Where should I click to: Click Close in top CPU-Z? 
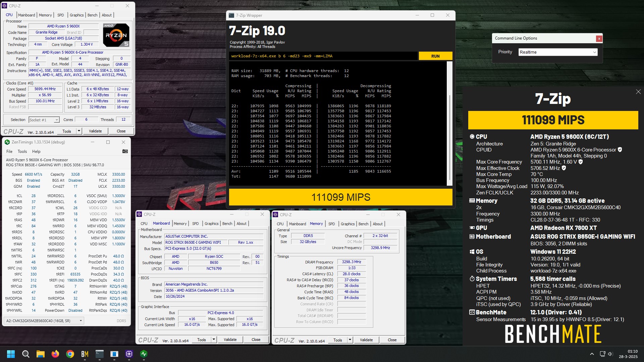pos(121,131)
